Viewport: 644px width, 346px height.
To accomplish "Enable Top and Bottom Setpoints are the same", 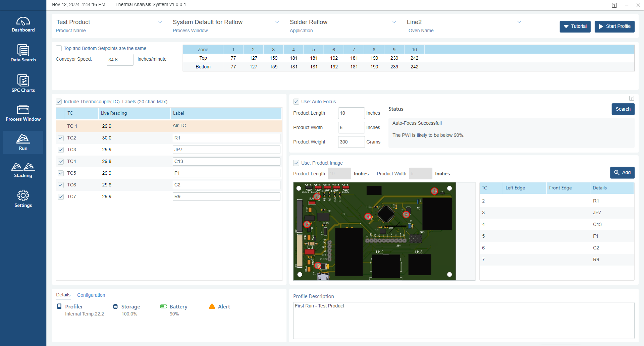I will [x=59, y=48].
